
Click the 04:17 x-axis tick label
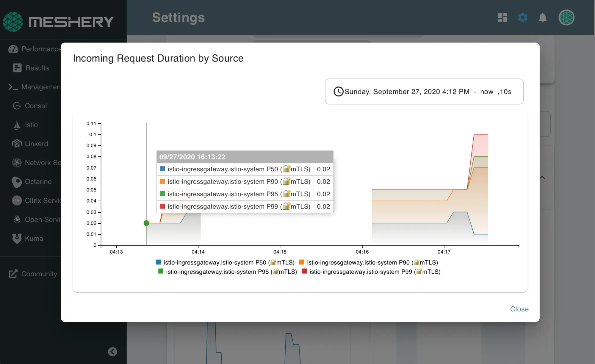pyautogui.click(x=444, y=252)
